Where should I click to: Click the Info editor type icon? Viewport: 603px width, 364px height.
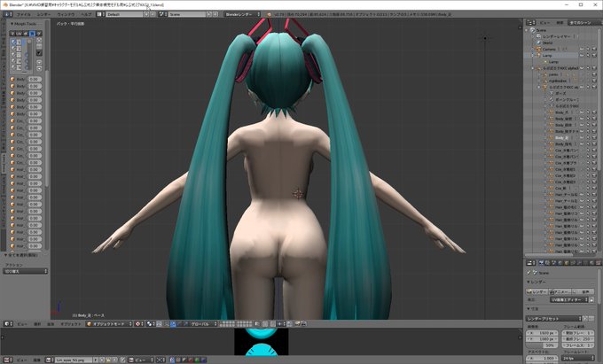pyautogui.click(x=8, y=14)
